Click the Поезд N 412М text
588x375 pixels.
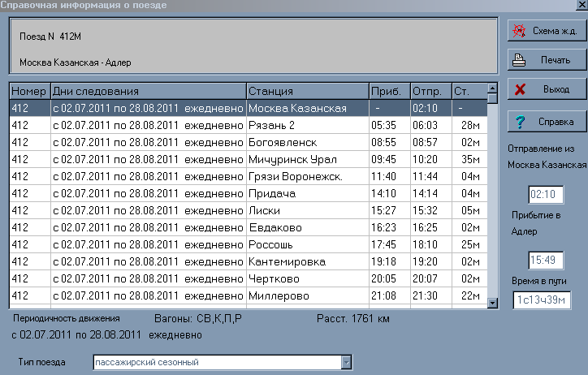(50, 37)
